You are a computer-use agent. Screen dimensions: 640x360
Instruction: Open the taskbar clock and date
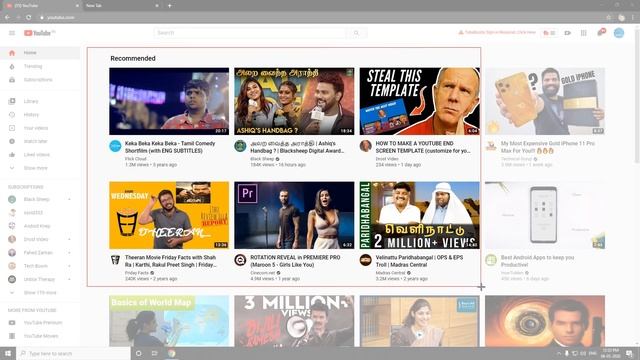pyautogui.click(x=611, y=353)
